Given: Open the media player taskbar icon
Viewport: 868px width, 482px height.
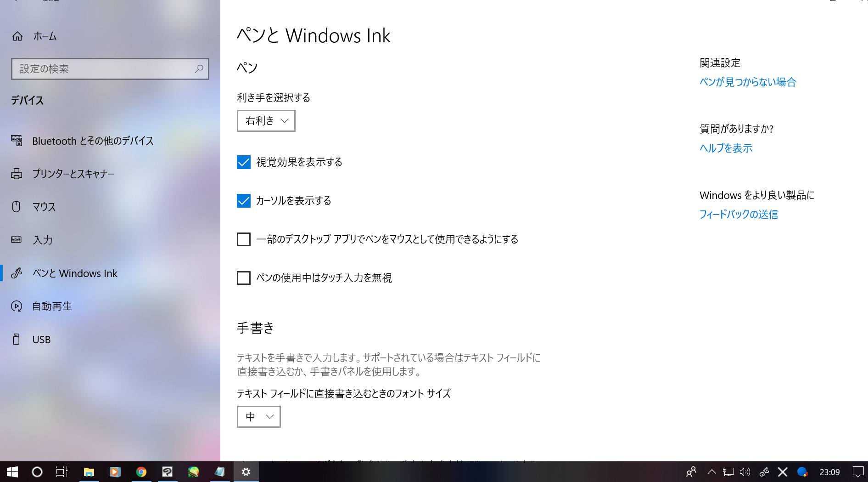Looking at the screenshot, I should [115, 472].
